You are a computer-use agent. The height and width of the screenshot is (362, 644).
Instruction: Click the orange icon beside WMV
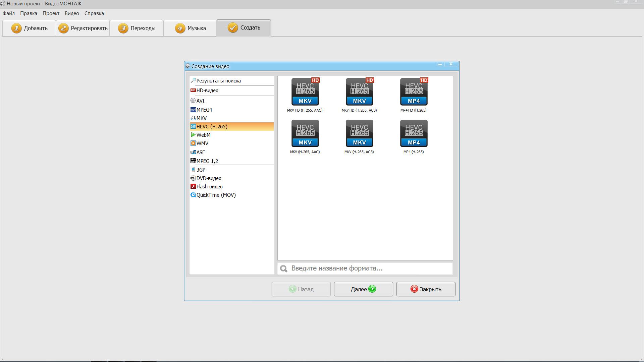[x=193, y=143]
